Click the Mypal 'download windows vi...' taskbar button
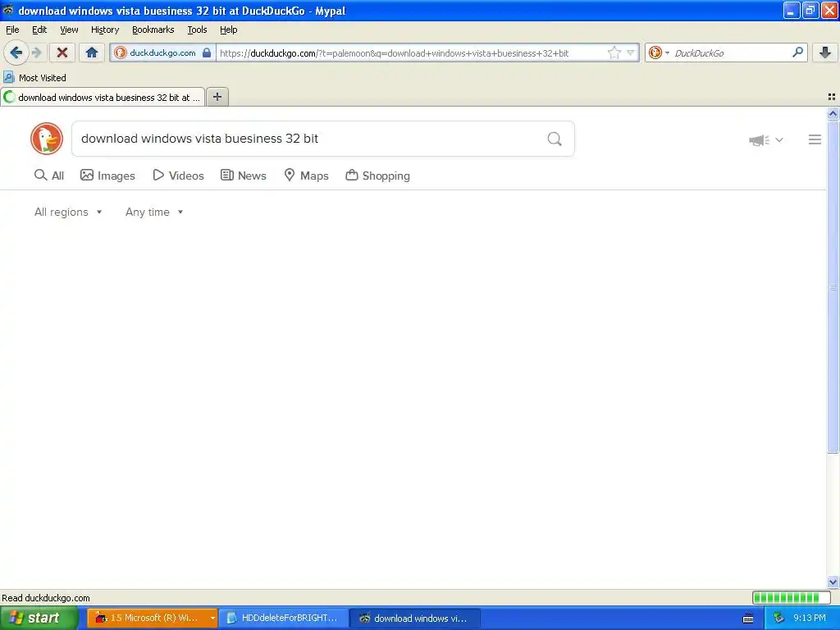Image resolution: width=840 pixels, height=630 pixels. pyautogui.click(x=415, y=618)
